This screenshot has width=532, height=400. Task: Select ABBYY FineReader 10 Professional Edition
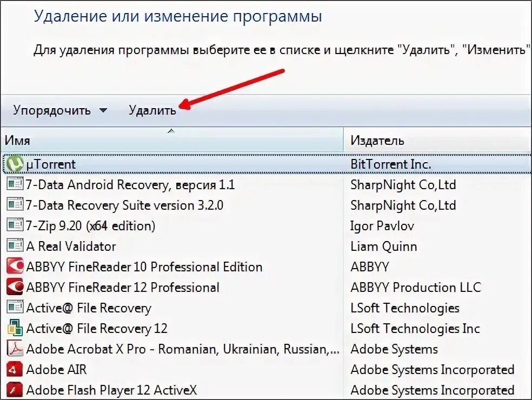click(144, 267)
